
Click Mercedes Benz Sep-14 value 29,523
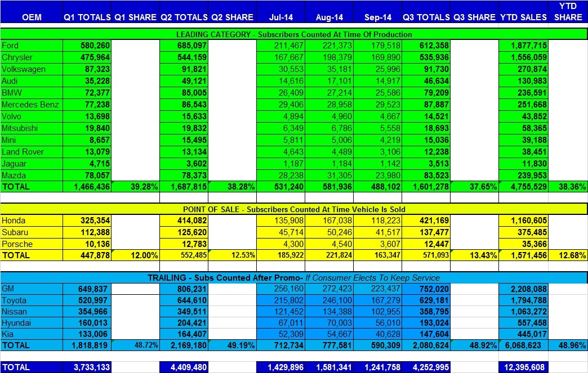tap(377, 105)
